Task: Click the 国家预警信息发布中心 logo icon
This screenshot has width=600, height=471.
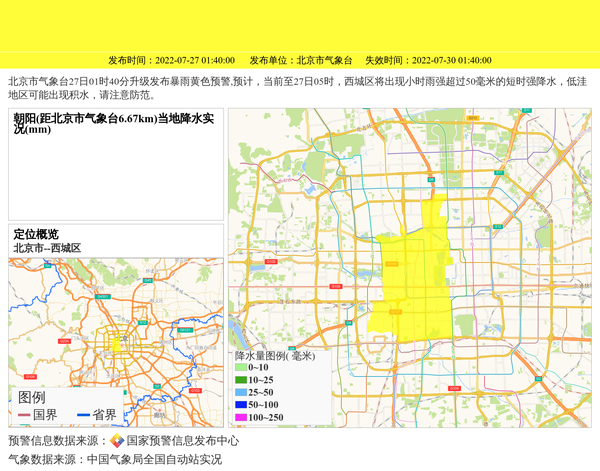Action: coord(117,440)
